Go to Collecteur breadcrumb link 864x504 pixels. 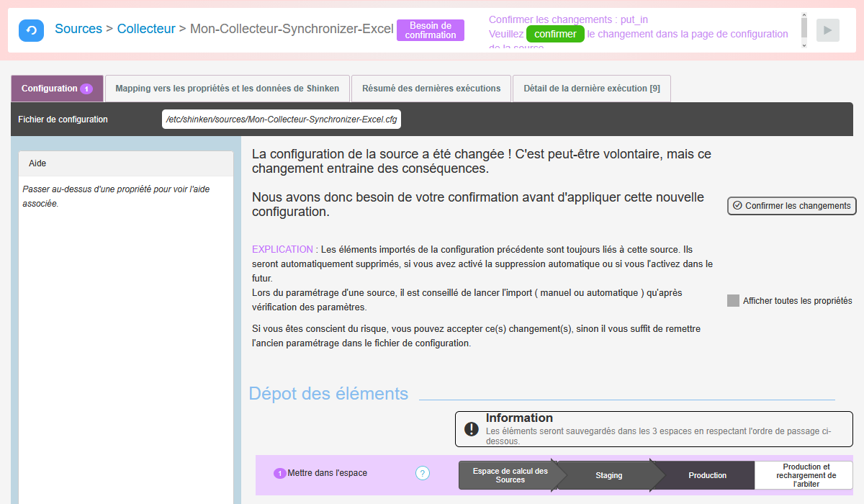coord(146,29)
